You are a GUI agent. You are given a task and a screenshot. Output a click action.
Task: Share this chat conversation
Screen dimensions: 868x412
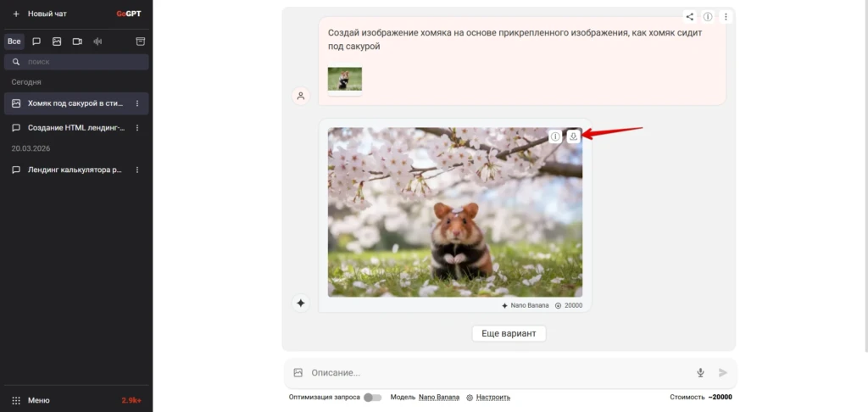pyautogui.click(x=689, y=17)
